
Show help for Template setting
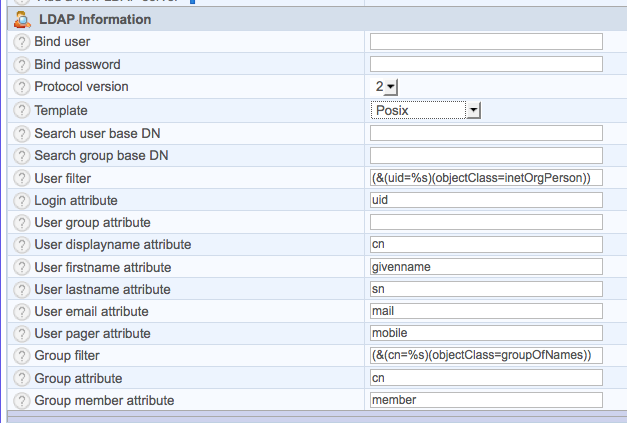point(22,110)
